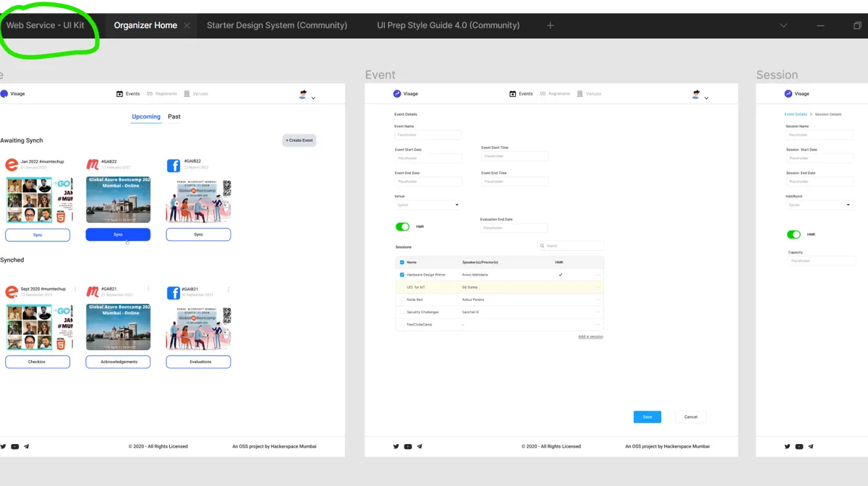The image size is (868, 486).
Task: Check the FreeCodeCamp session checkbox
Action: (402, 325)
